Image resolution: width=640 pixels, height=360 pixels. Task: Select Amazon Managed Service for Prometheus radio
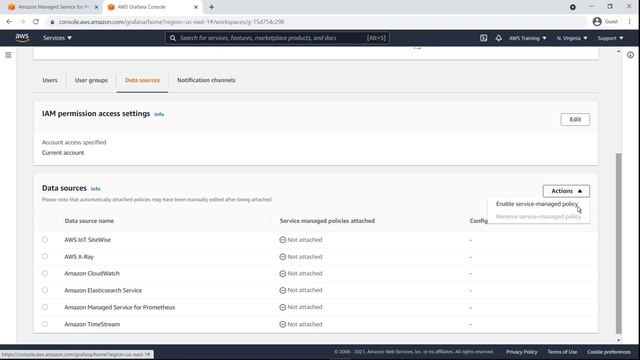tap(45, 307)
